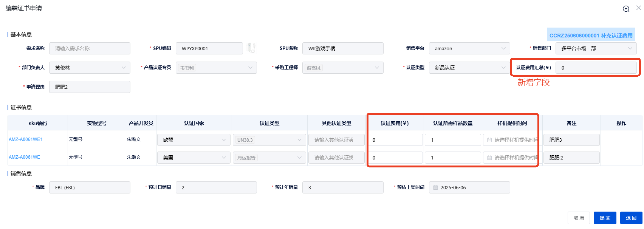Screen dimensions: 644x229
Task: Click calendar icon in first row 样机提供时间
Action: point(489,140)
